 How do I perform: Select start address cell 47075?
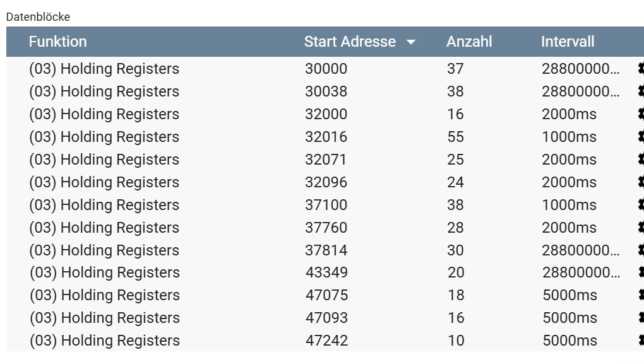[326, 295]
